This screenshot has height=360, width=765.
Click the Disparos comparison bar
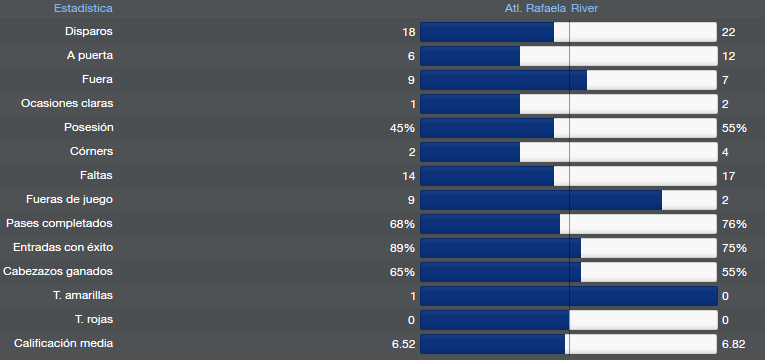pyautogui.click(x=568, y=32)
